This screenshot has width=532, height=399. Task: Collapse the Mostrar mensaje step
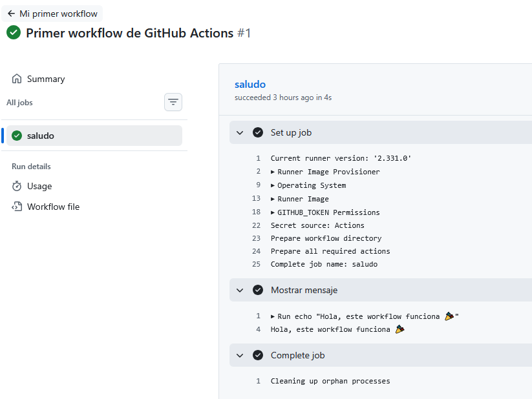[240, 290]
